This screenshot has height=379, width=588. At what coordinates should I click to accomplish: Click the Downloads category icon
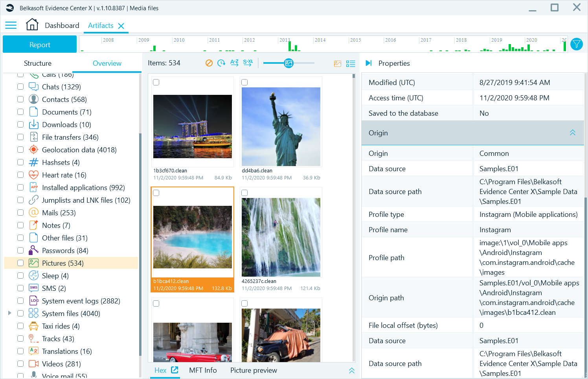33,124
